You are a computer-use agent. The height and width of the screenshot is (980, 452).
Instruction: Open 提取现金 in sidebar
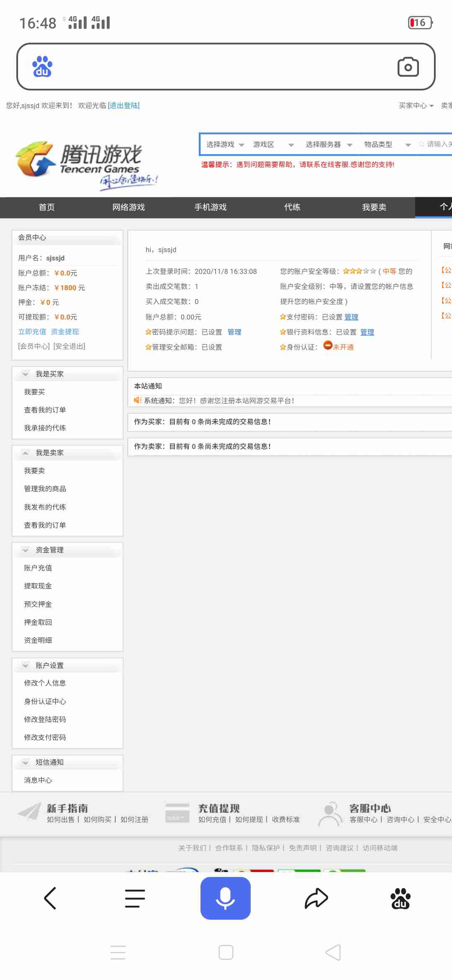(38, 586)
